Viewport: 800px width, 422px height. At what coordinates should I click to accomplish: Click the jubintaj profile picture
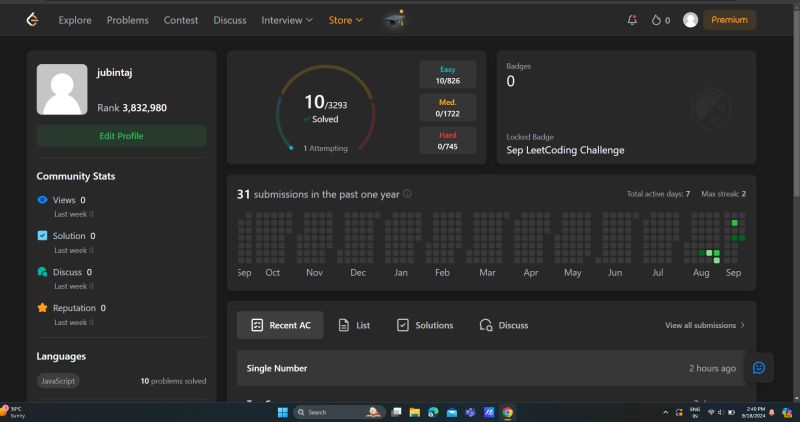click(62, 89)
